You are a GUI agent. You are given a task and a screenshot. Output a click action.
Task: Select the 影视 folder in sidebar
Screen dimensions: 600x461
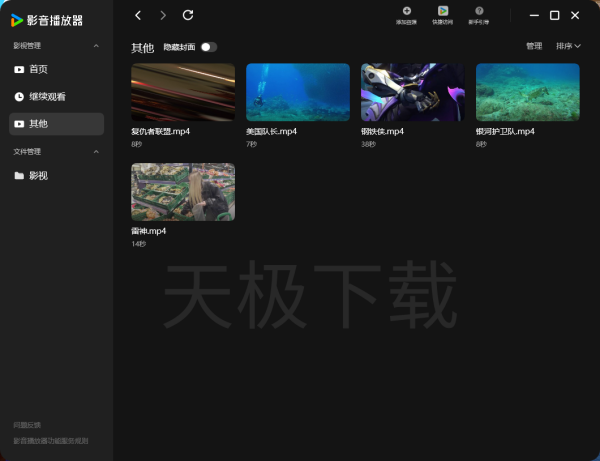38,176
